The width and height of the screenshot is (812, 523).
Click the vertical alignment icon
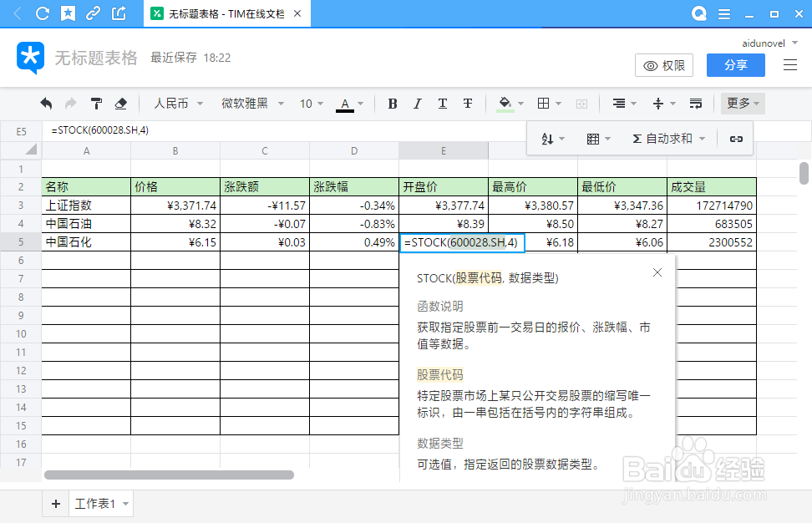coord(658,104)
